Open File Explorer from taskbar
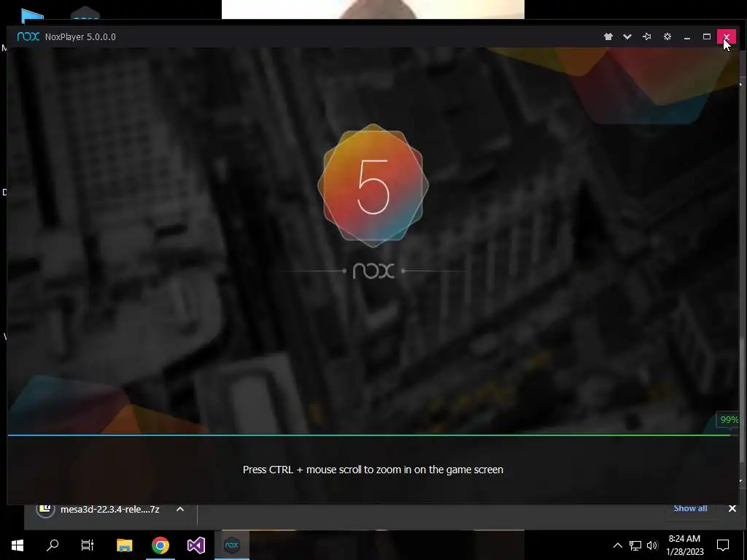Image resolution: width=747 pixels, height=560 pixels. 124,545
